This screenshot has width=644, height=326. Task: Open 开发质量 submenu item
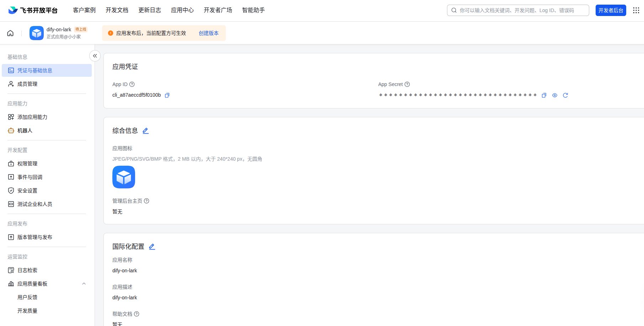click(27, 311)
